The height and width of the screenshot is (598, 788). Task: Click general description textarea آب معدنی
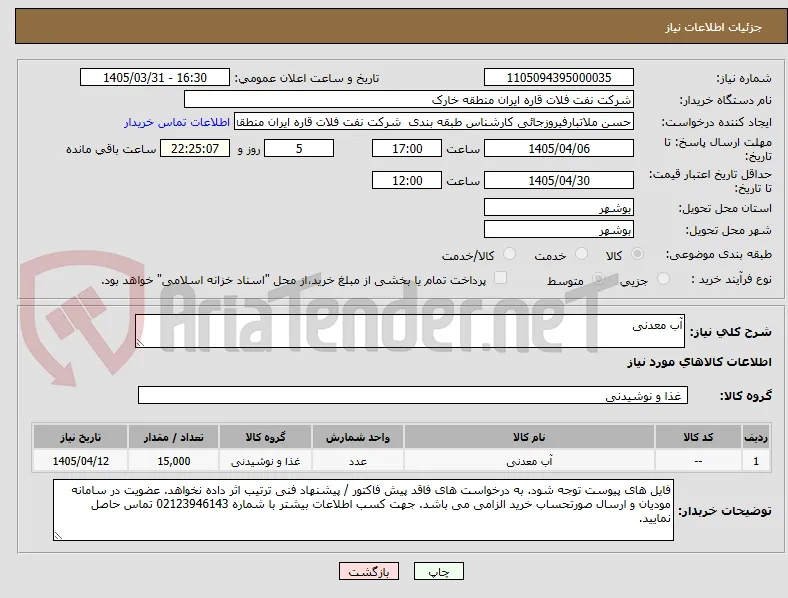(x=410, y=331)
